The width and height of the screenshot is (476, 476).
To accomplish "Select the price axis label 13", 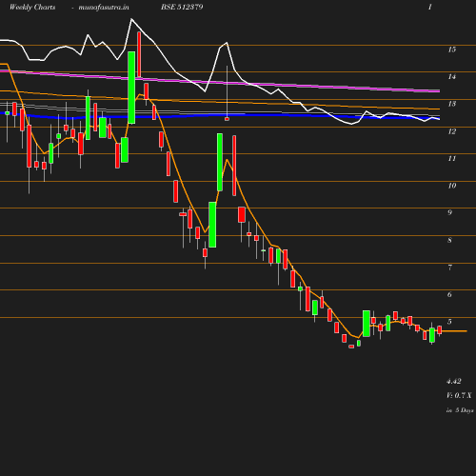I will coord(452,104).
